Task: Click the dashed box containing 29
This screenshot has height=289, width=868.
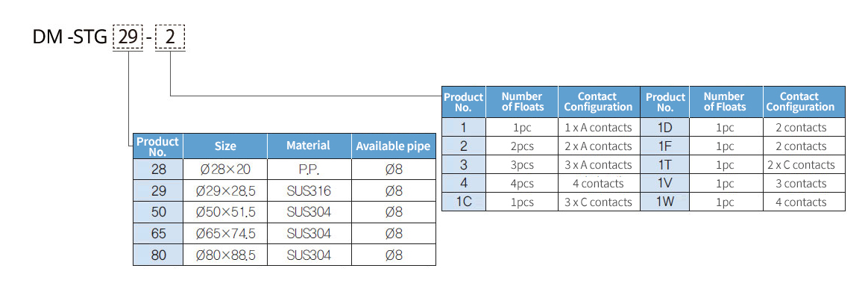Action: [128, 38]
